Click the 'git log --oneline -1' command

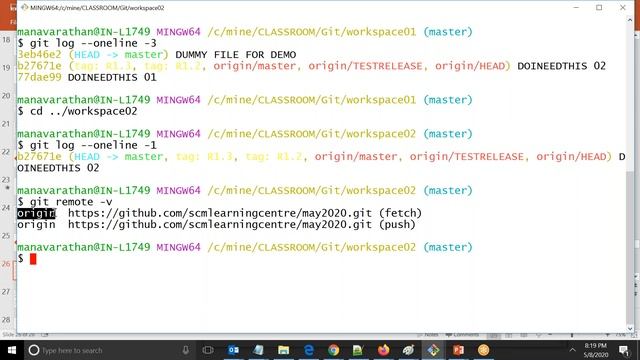[x=87, y=145]
